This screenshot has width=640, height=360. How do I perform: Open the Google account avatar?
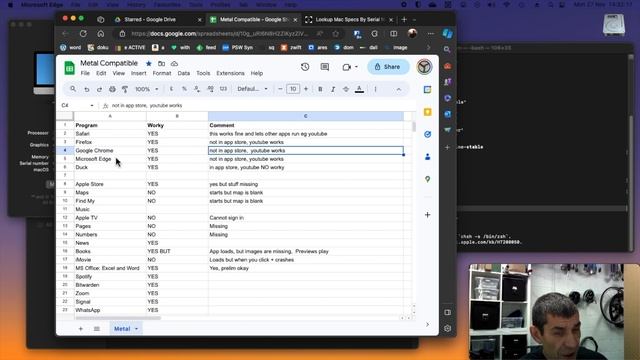point(424,67)
